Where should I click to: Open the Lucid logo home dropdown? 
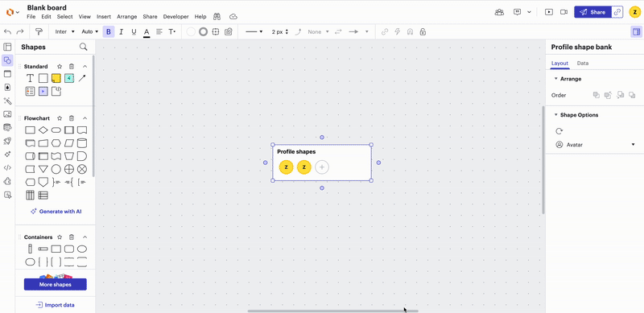point(13,12)
